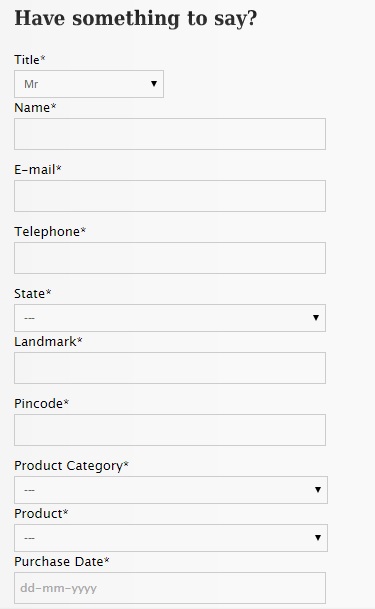Focus the Name text field

tap(170, 134)
